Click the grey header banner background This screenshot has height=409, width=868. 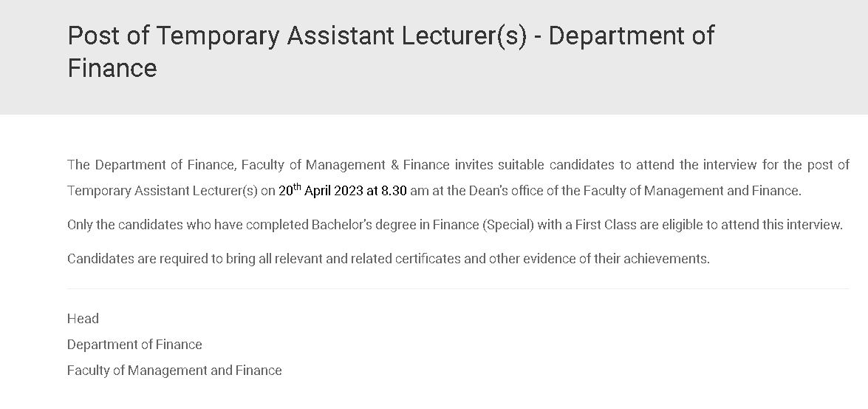coord(790,81)
